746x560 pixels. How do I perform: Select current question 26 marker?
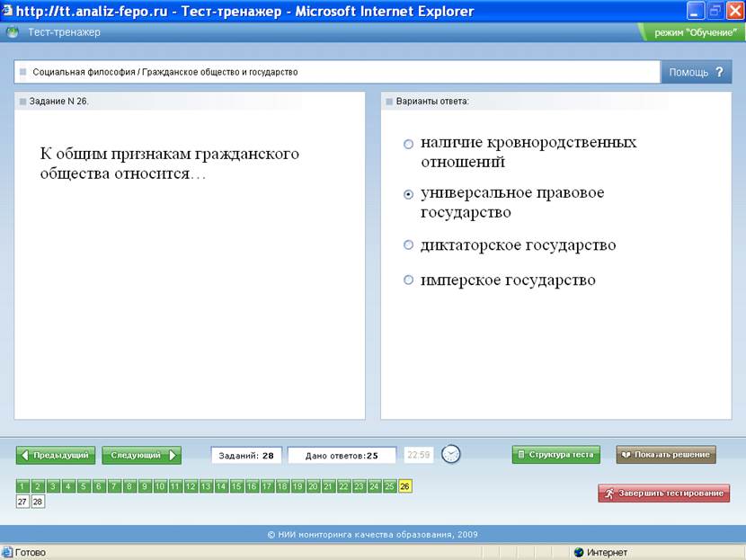[x=404, y=486]
